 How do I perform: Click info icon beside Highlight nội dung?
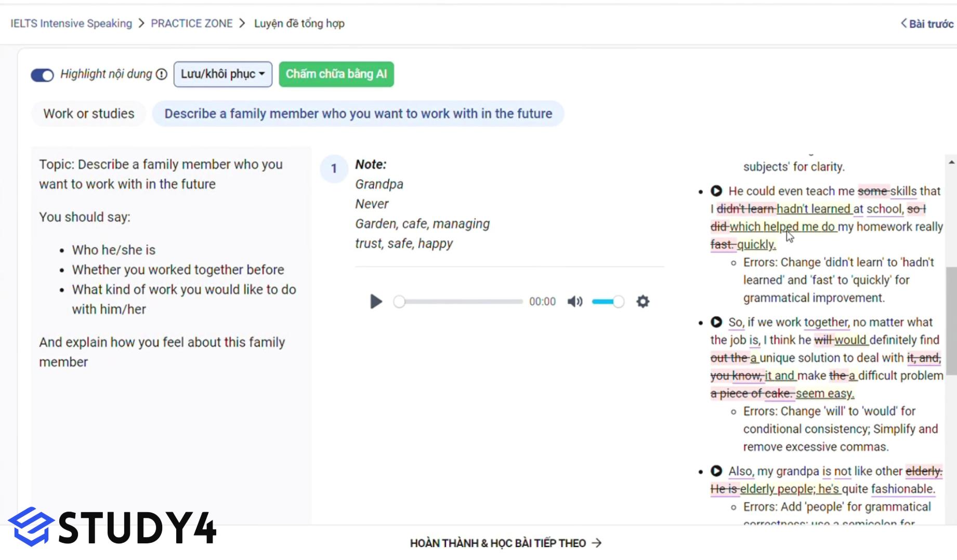[x=162, y=74]
